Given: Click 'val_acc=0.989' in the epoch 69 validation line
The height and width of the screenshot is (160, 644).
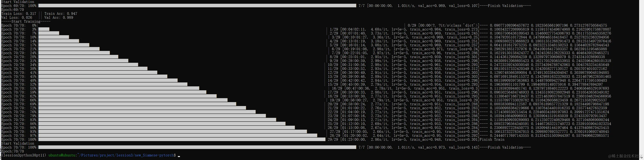Looking at the screenshot, I should pos(433,6).
